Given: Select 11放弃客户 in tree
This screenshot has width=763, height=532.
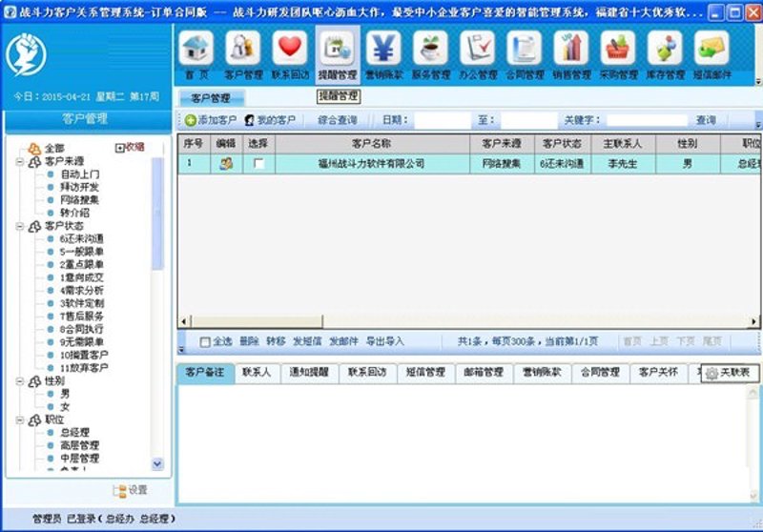Looking at the screenshot, I should pos(84,368).
